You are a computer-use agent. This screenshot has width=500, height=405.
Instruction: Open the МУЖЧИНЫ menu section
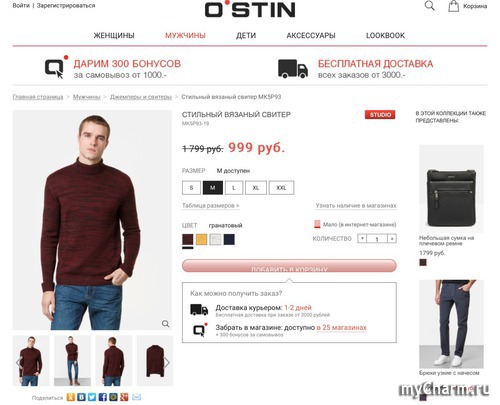(185, 35)
